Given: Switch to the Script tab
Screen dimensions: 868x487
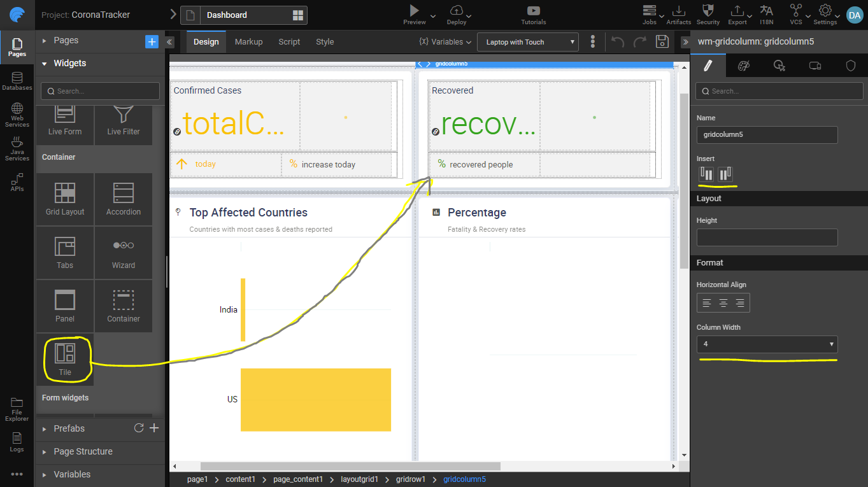Looking at the screenshot, I should pyautogui.click(x=289, y=42).
